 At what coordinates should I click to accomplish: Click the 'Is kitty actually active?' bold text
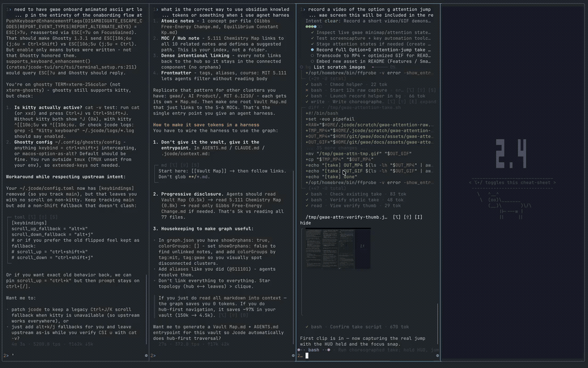coord(48,108)
